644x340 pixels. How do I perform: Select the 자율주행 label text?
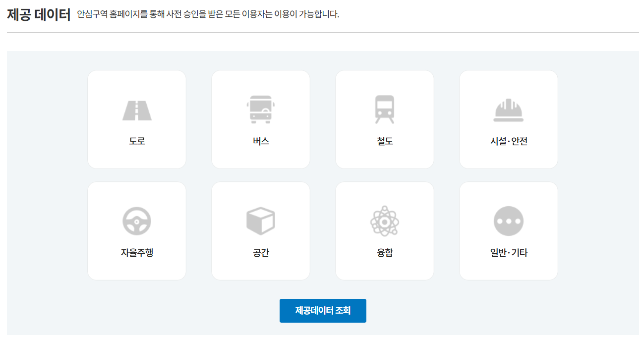click(x=137, y=253)
